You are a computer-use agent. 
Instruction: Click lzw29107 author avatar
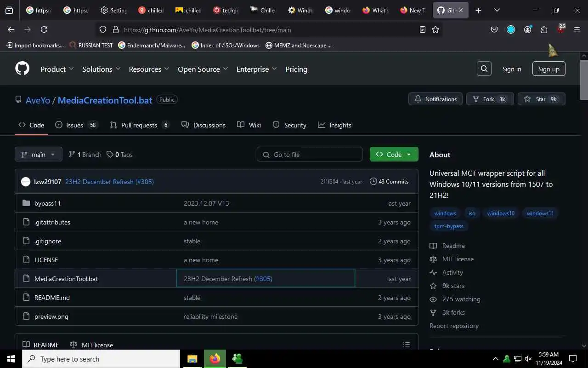26,182
